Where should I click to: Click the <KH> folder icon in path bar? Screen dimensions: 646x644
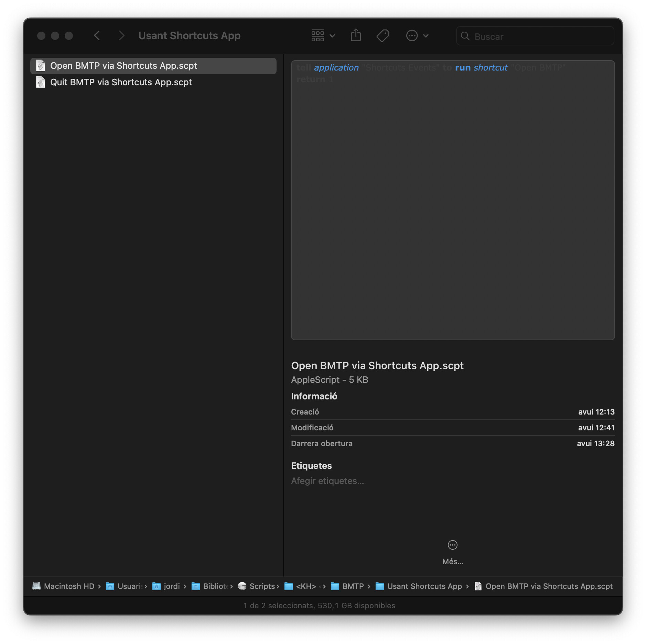[289, 586]
